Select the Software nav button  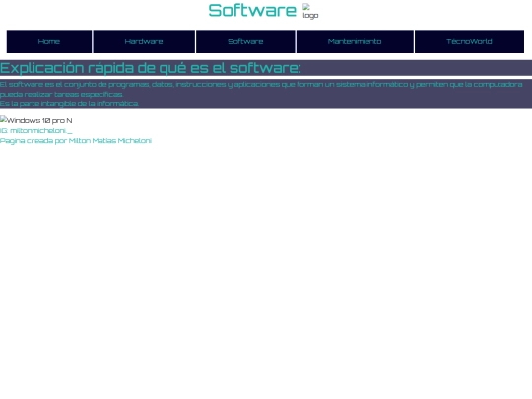point(245,41)
